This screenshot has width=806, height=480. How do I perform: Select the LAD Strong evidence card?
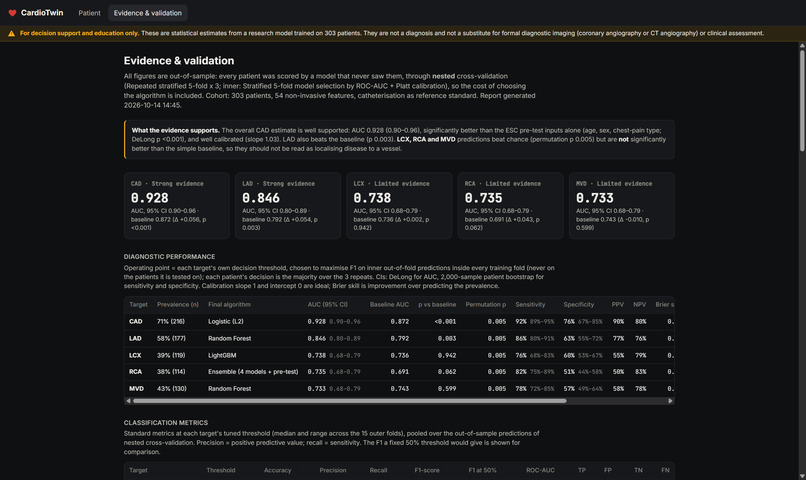point(288,206)
